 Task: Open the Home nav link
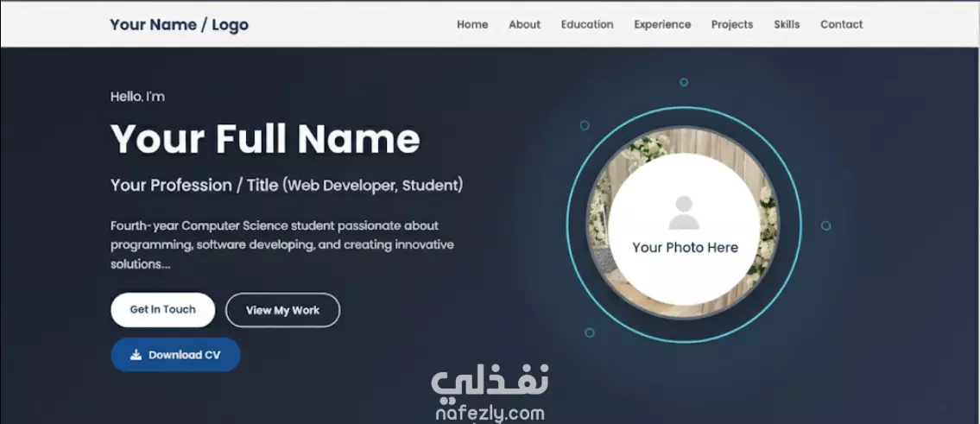point(472,24)
